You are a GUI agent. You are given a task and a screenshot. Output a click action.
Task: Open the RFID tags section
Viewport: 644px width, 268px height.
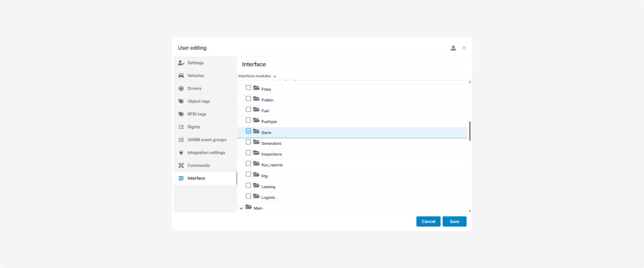click(x=196, y=114)
